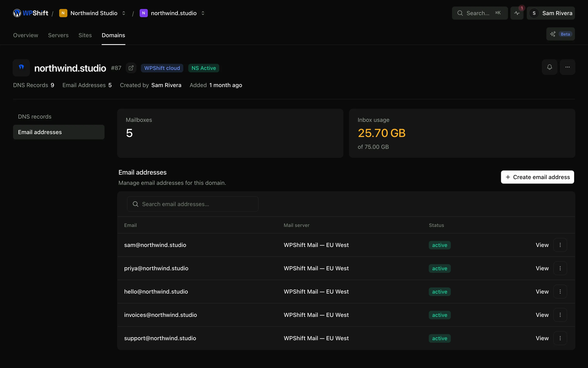This screenshot has height=368, width=588.
Task: Go to the Overview tab
Action: click(26, 35)
